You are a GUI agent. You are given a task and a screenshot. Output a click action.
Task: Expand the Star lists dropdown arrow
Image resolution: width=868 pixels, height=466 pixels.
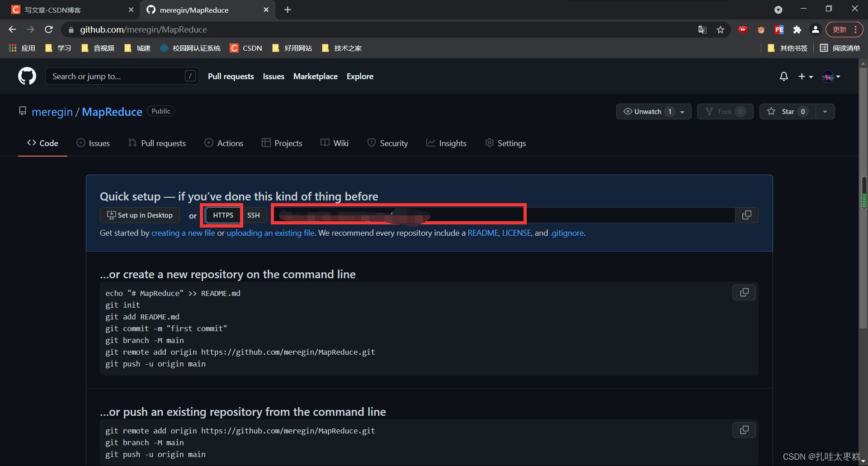point(825,111)
